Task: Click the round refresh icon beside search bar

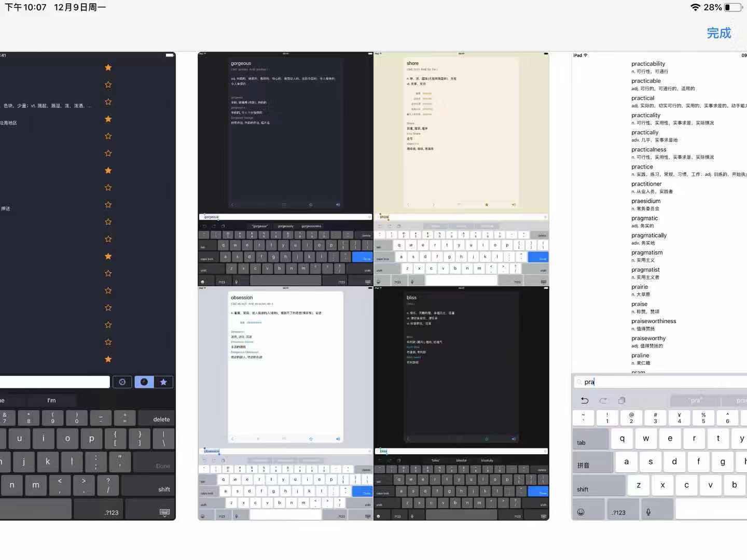Action: click(x=122, y=382)
